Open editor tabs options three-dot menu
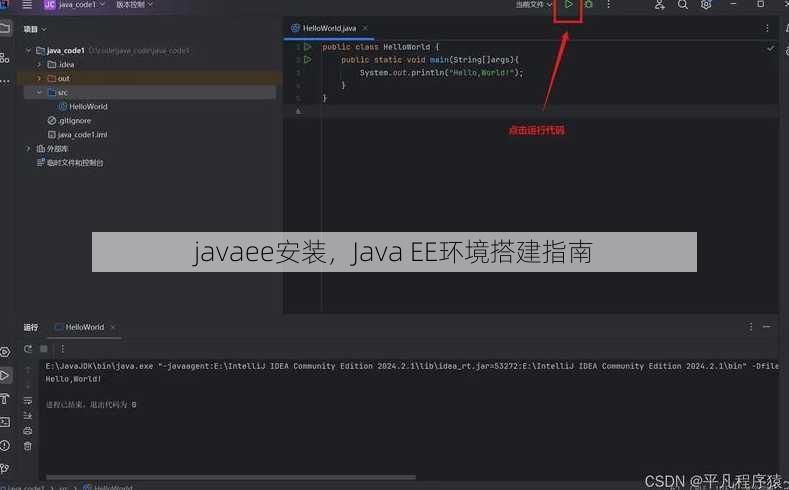This screenshot has width=789, height=490. [767, 28]
